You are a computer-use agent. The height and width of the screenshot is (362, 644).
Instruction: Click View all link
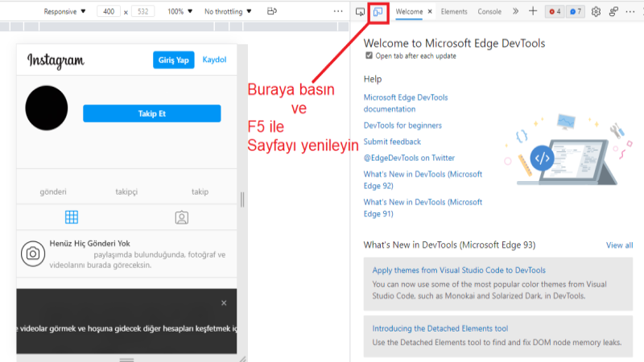tap(619, 245)
